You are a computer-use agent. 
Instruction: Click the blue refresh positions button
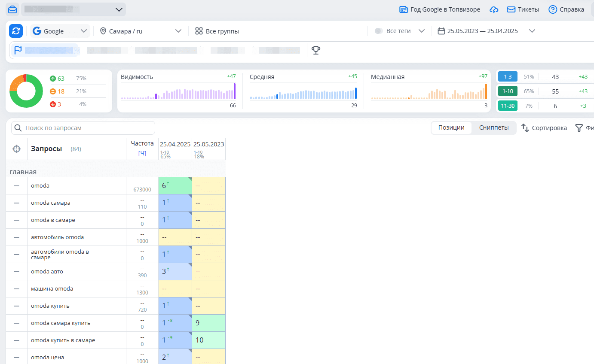coord(16,31)
